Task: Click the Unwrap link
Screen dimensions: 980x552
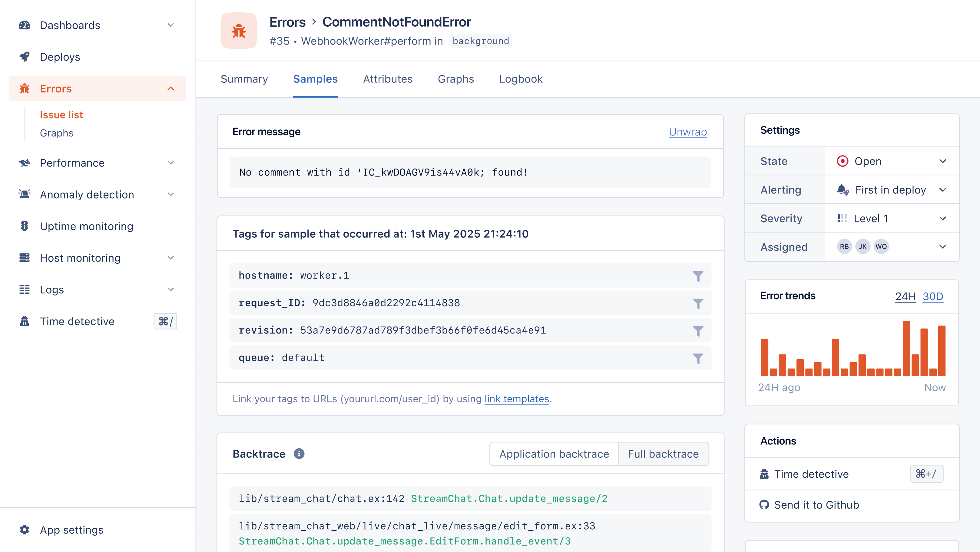Action: pyautogui.click(x=687, y=132)
